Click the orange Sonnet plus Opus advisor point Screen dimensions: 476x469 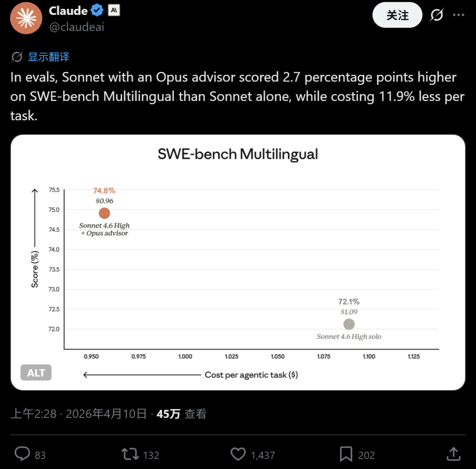[x=104, y=213]
